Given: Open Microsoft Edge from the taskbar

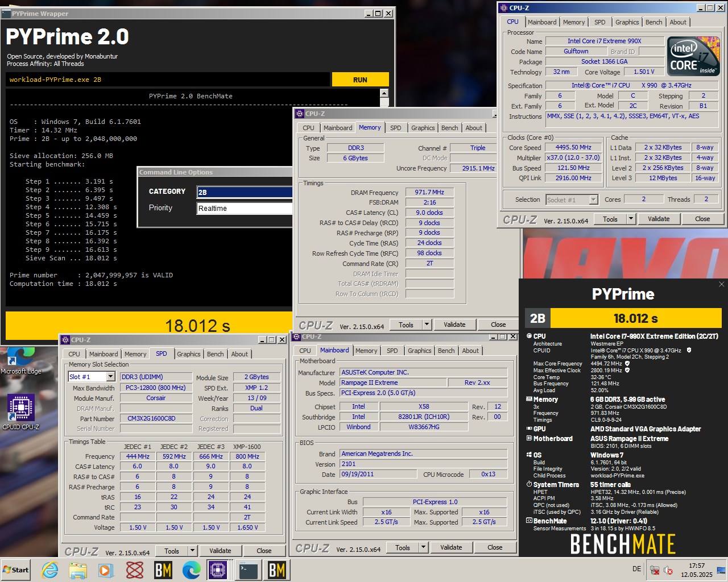Looking at the screenshot, I should (191, 570).
